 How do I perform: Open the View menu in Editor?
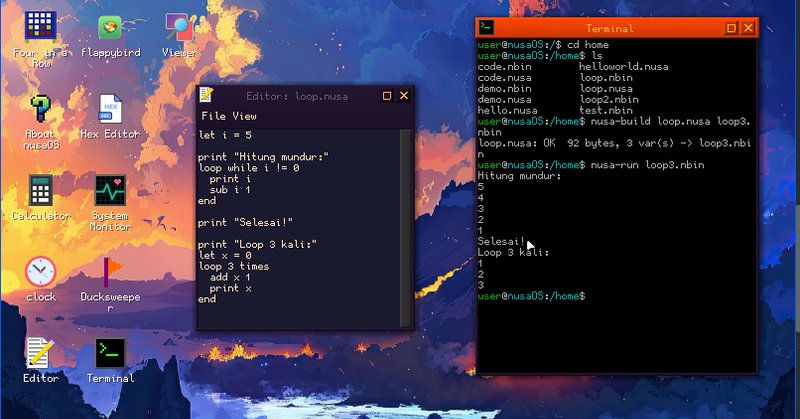(244, 116)
